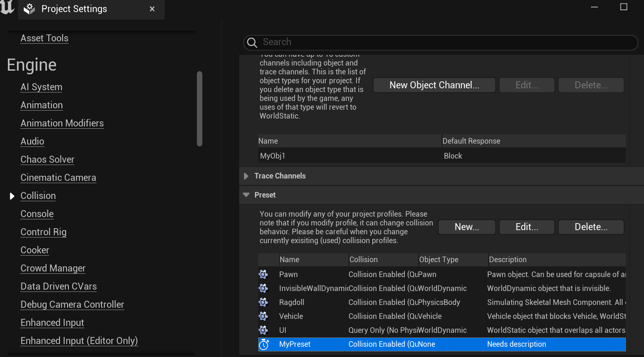
Task: Maximize the Project Settings window
Action: [x=624, y=7]
